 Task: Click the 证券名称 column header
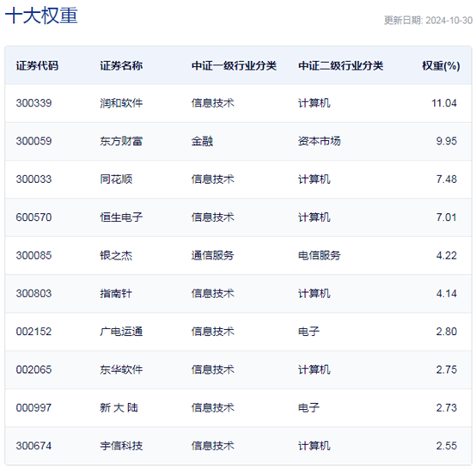click(x=121, y=65)
